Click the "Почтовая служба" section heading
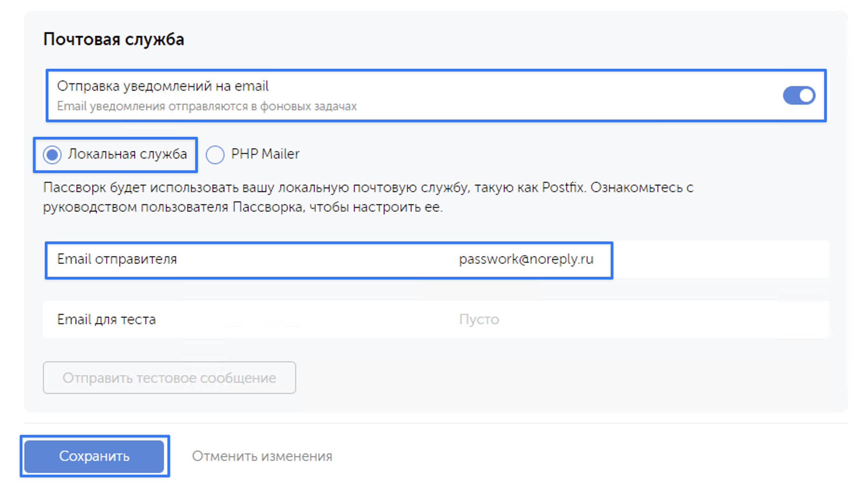Image resolution: width=868 pixels, height=482 pixels. 114,39
